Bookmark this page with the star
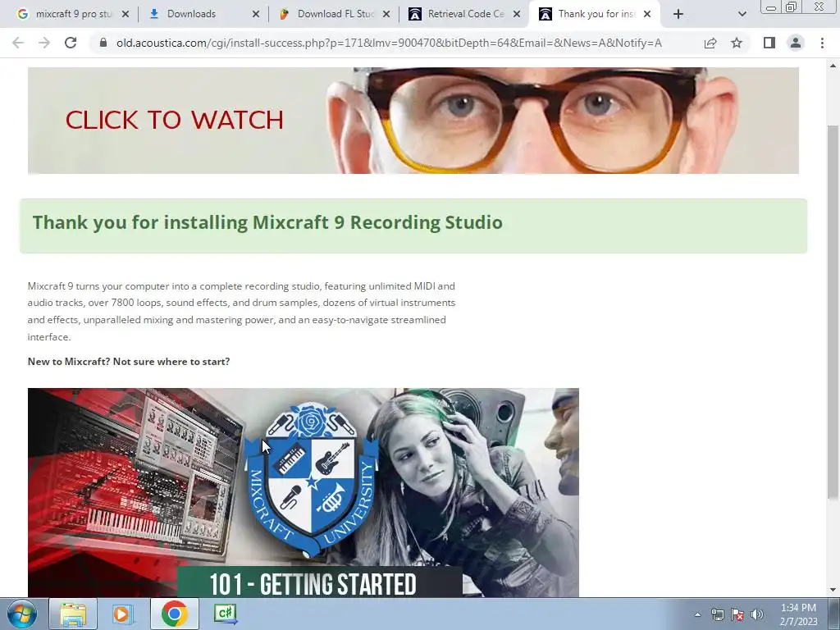This screenshot has height=630, width=840. click(x=737, y=43)
